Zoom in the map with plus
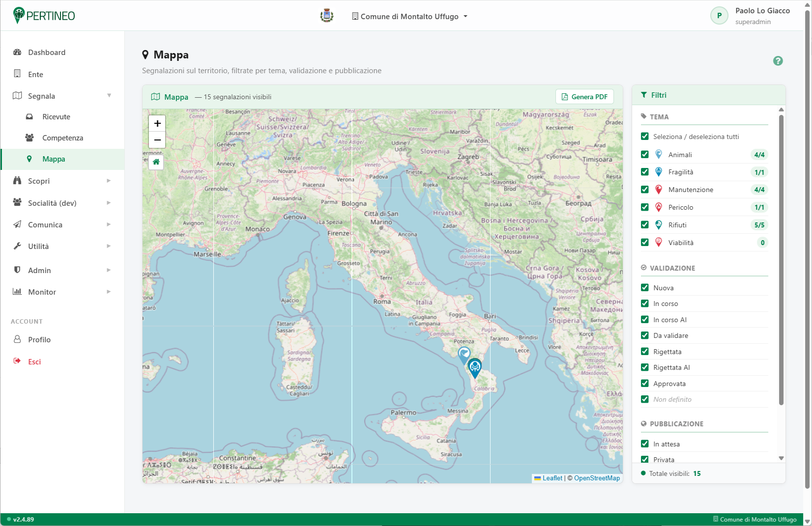 157,123
